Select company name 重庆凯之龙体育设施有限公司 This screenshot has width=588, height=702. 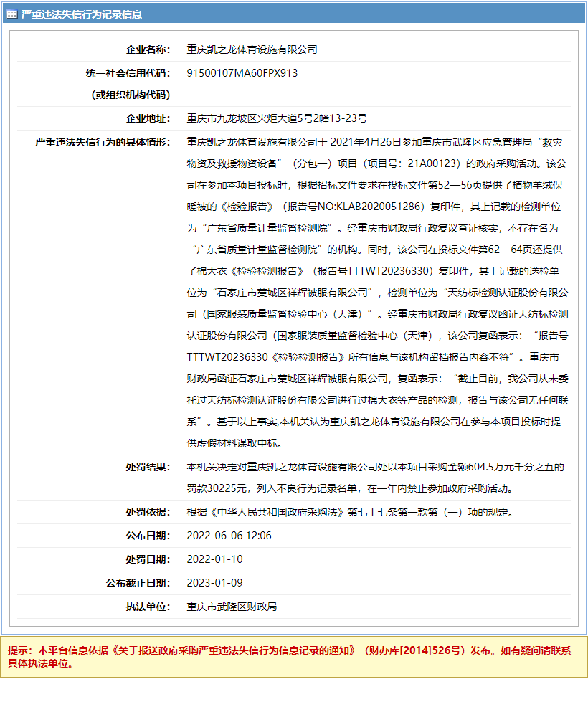[x=252, y=49]
